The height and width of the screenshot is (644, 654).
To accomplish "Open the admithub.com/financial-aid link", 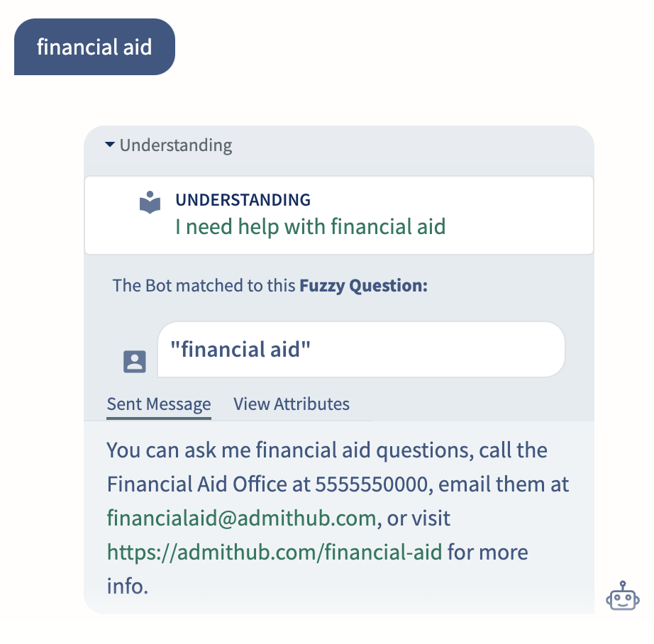I will pyautogui.click(x=275, y=552).
